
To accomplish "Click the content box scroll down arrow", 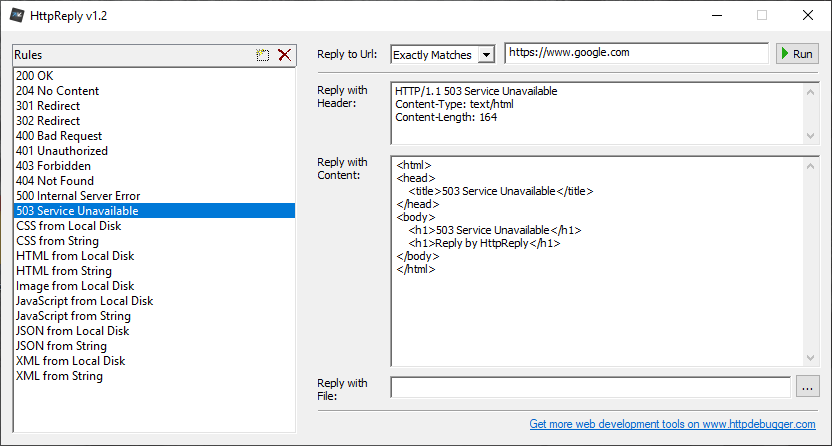I will 810,358.
